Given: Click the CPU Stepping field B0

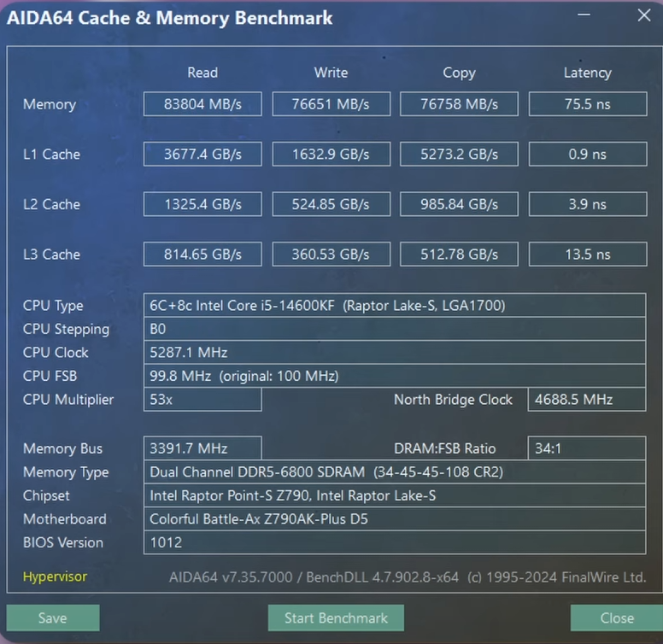Looking at the screenshot, I should 395,329.
